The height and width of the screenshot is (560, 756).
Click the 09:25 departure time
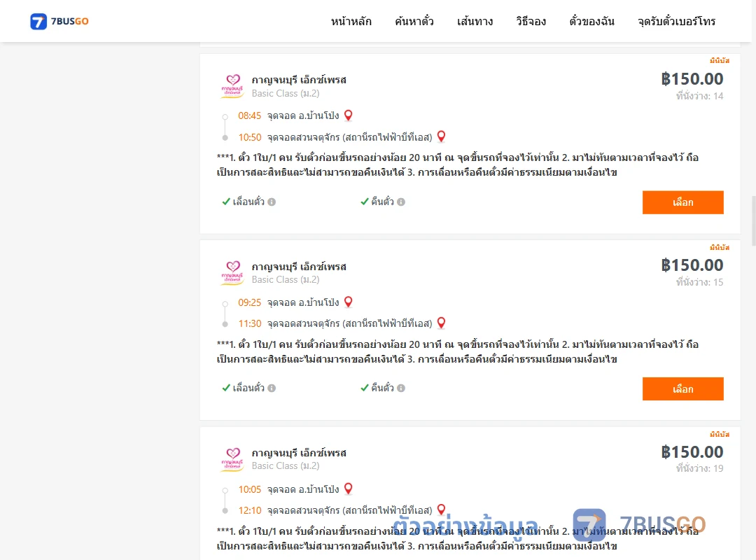pyautogui.click(x=249, y=302)
